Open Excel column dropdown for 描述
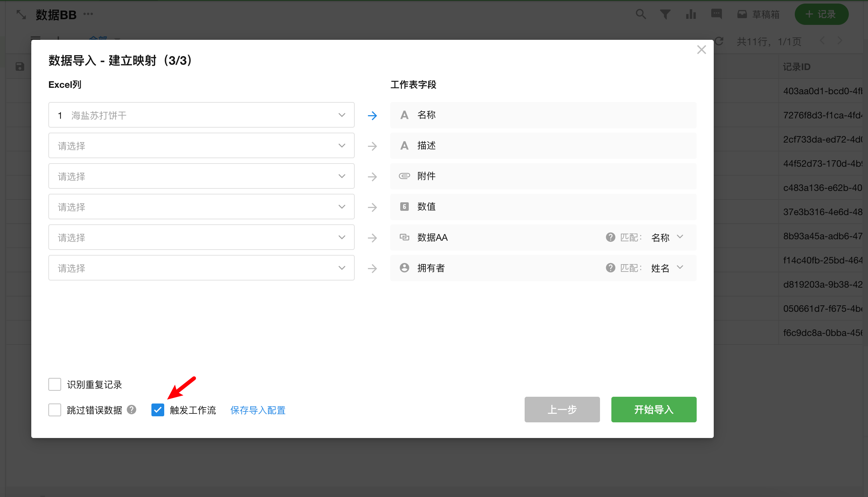Screen dimensions: 868x497 click(x=201, y=145)
